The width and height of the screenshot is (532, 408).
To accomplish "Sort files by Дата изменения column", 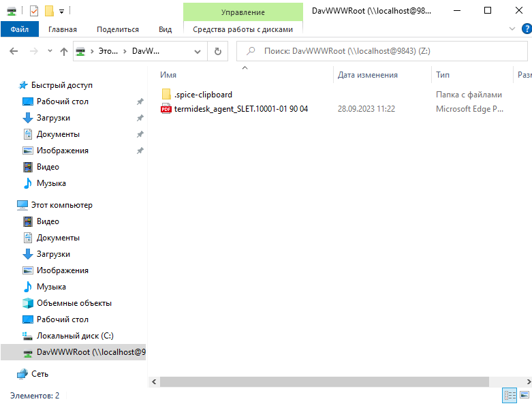I will click(368, 75).
